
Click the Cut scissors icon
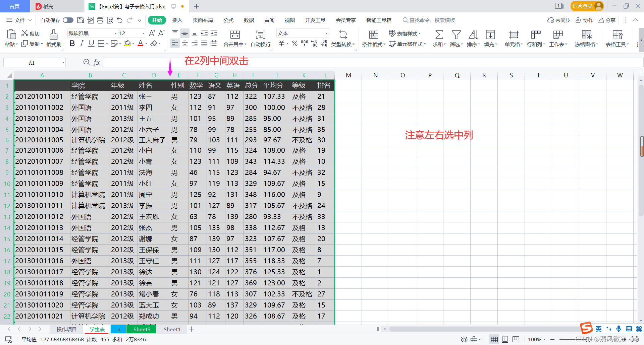tap(25, 33)
